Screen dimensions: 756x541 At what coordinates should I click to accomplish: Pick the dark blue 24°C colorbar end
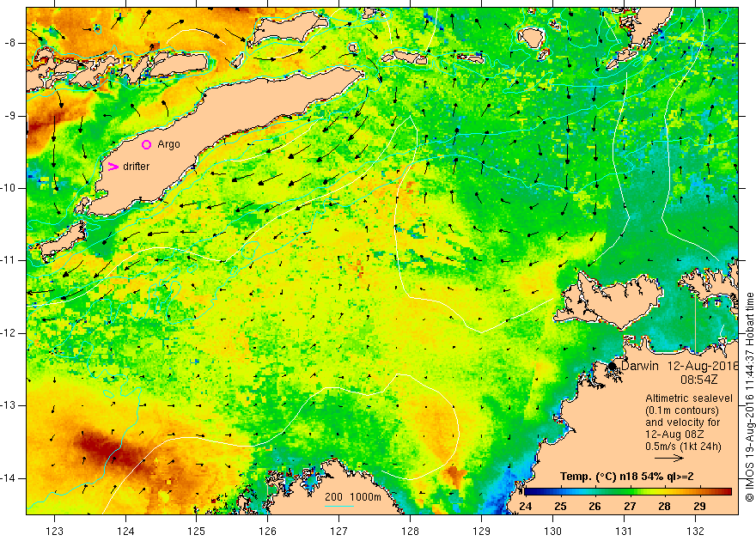coord(528,492)
